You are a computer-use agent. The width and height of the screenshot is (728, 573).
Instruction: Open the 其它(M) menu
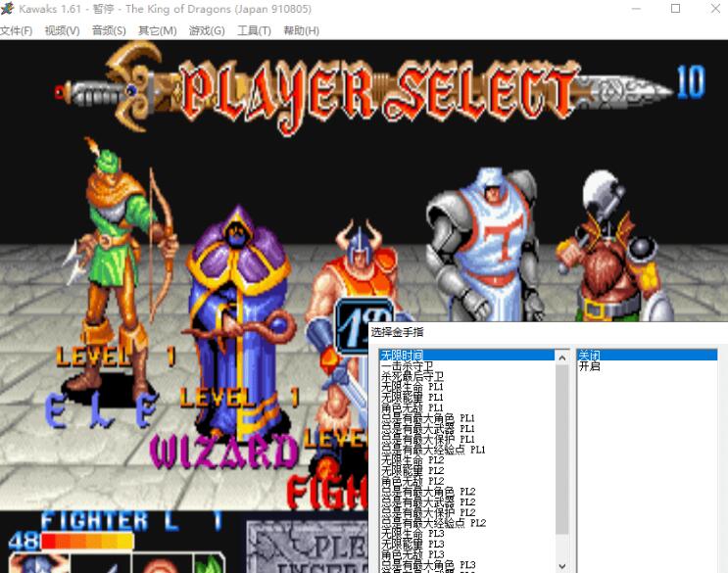pos(158,30)
